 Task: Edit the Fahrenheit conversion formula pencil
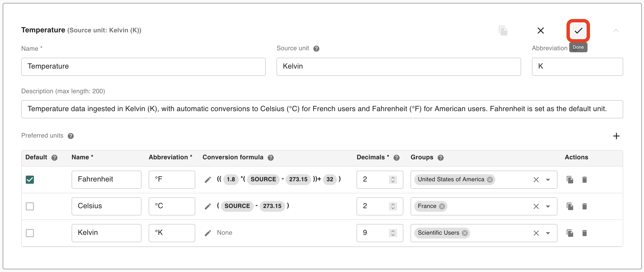point(208,180)
